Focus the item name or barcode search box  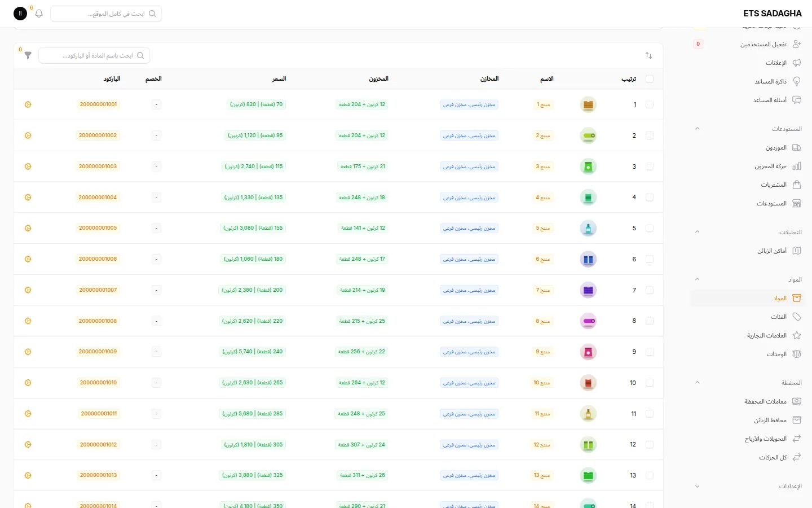pyautogui.click(x=95, y=55)
